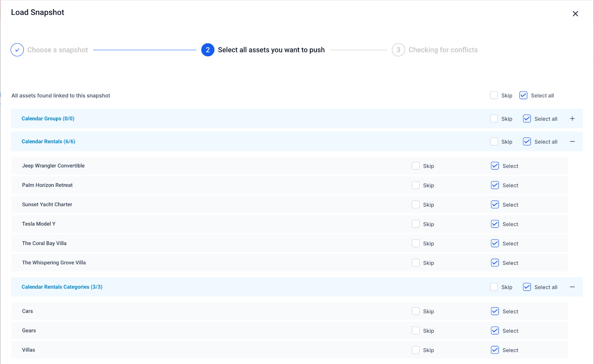Check the global Skip checkbox for all assets
Viewport: 594px width, 364px height.
pyautogui.click(x=494, y=95)
